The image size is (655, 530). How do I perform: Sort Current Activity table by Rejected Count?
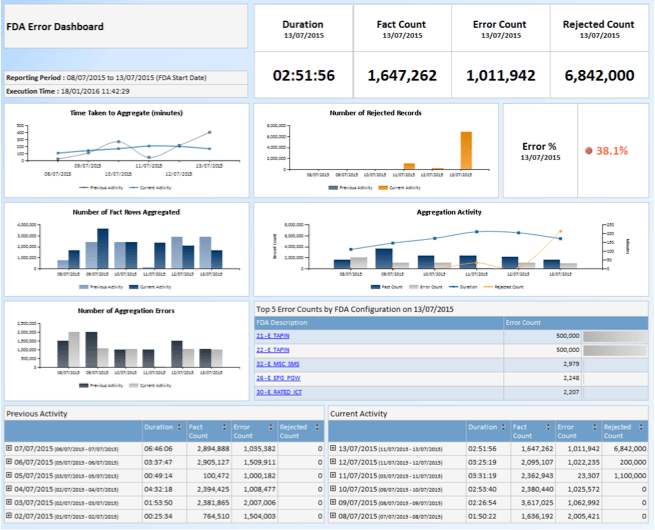pyautogui.click(x=641, y=427)
